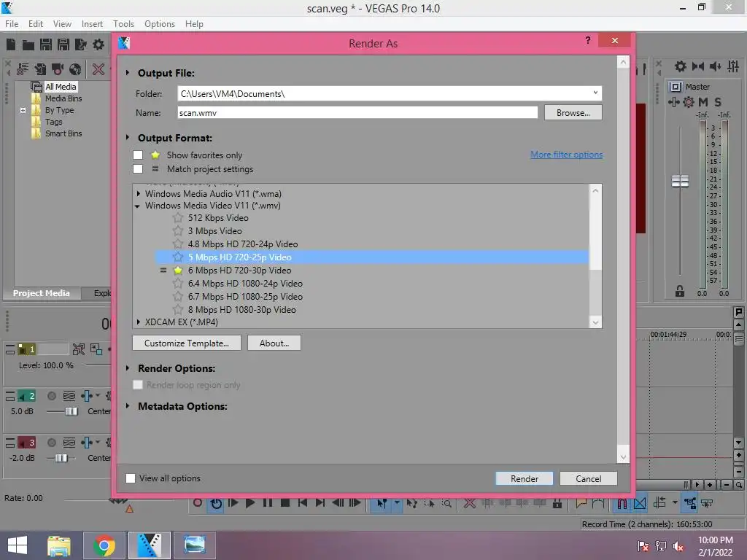
Task: Click the Import Media icon
Action: (x=40, y=69)
